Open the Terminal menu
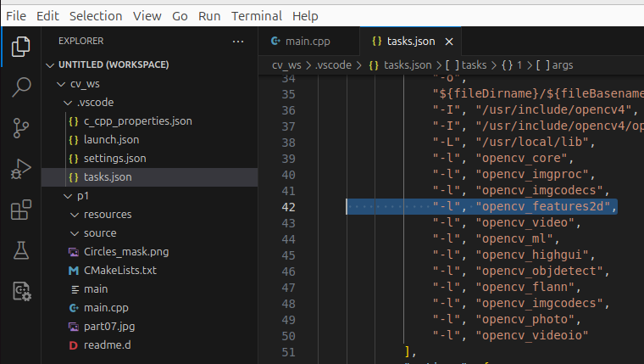This screenshot has height=364, width=644. (257, 16)
